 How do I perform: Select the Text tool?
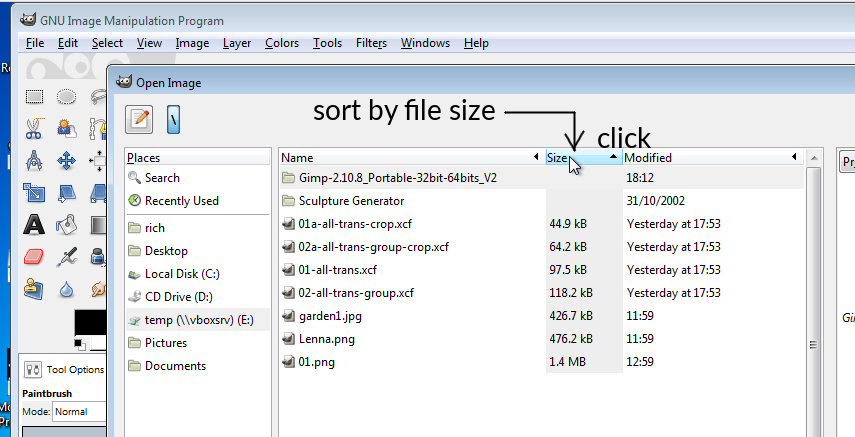(34, 225)
